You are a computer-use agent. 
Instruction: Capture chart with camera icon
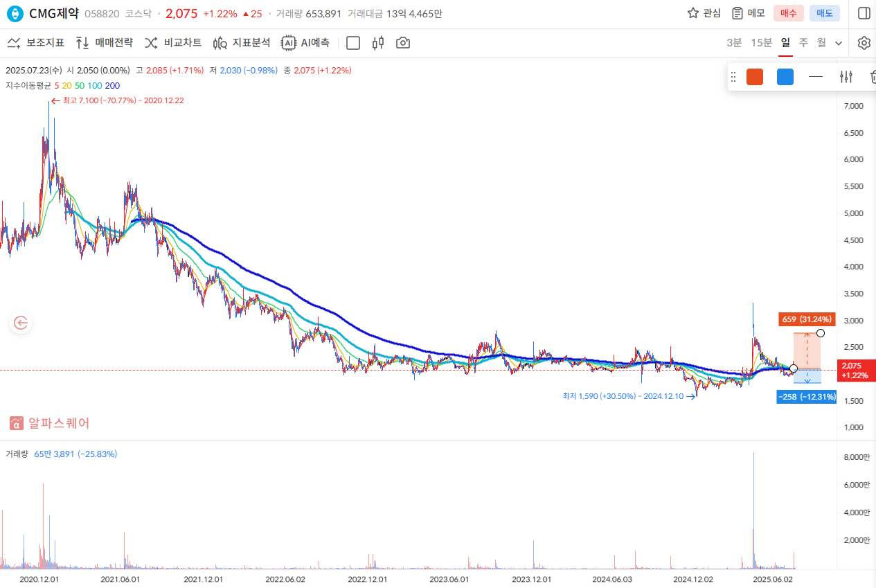[x=403, y=43]
